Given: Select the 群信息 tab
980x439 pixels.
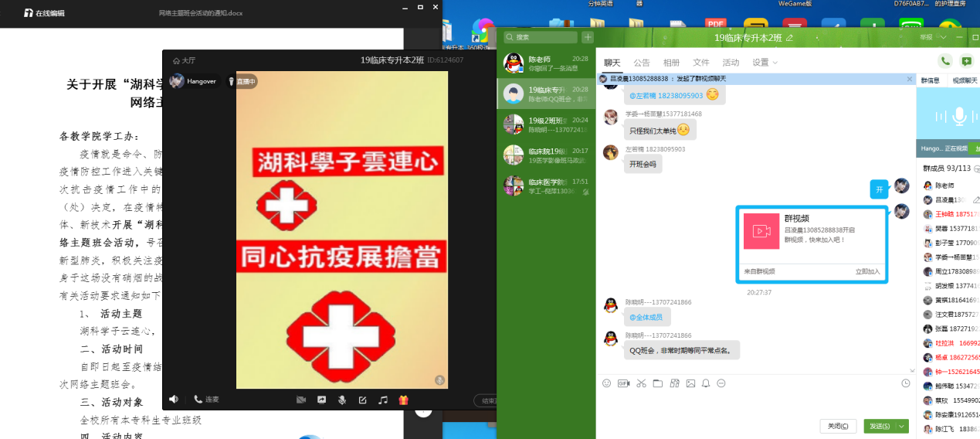Looking at the screenshot, I should click(931, 80).
